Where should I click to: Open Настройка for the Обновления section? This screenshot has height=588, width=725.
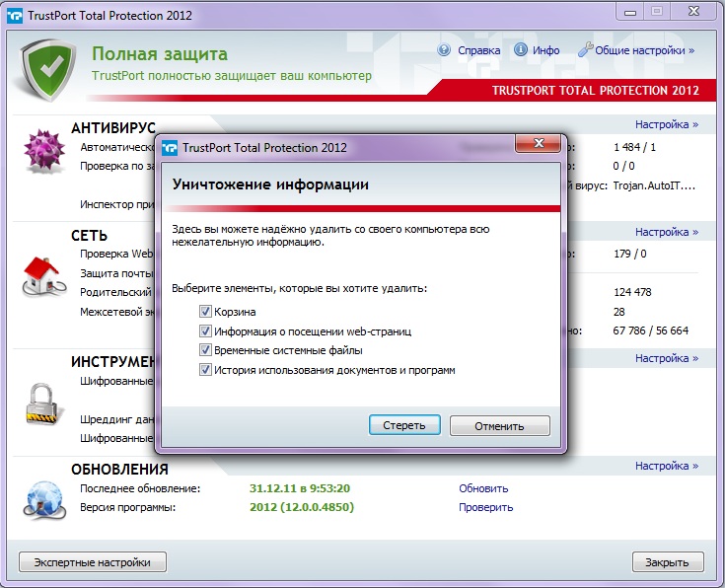(666, 466)
